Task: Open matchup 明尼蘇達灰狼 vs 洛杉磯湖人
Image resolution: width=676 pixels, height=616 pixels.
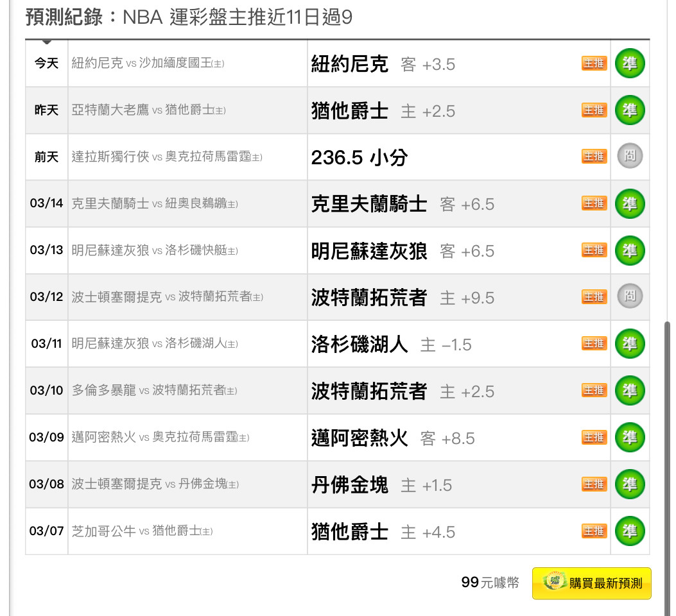Action: [x=154, y=344]
